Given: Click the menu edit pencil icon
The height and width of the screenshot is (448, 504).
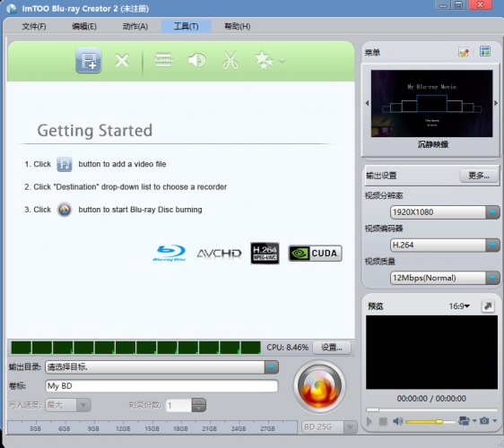Looking at the screenshot, I should click(464, 52).
